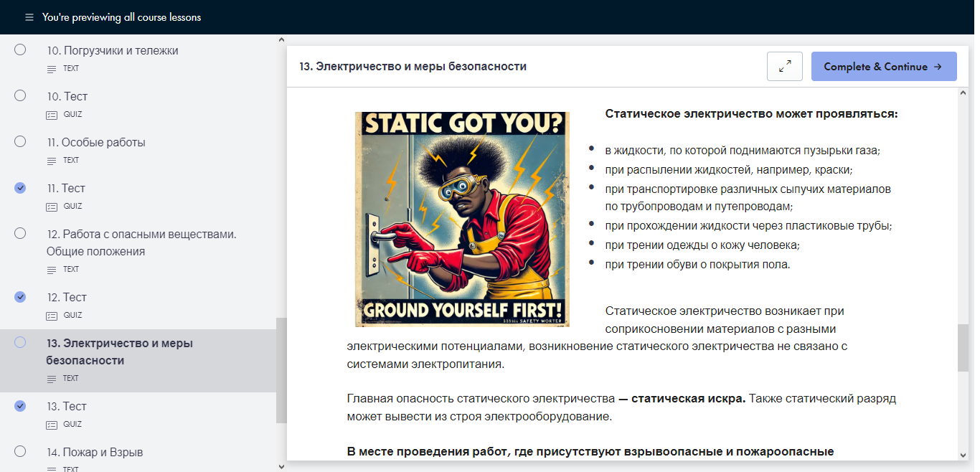Click 'You're previewing all course lessons' text
Image resolution: width=980 pixels, height=472 pixels.
(x=122, y=17)
